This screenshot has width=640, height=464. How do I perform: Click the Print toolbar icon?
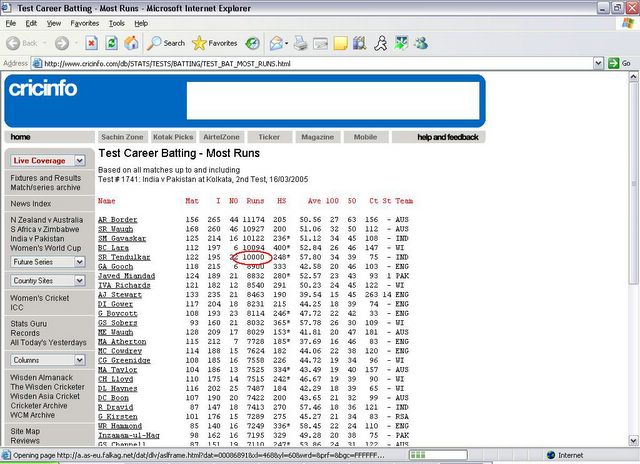pos(301,43)
